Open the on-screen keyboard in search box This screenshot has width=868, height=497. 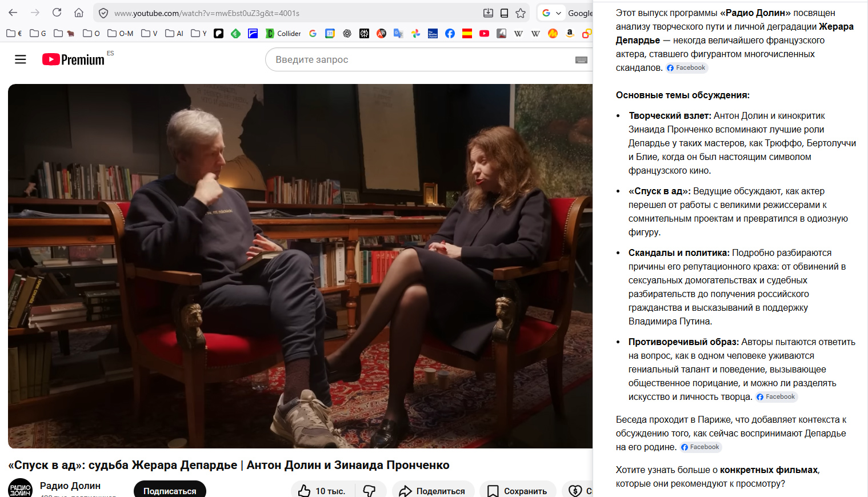[x=581, y=60]
